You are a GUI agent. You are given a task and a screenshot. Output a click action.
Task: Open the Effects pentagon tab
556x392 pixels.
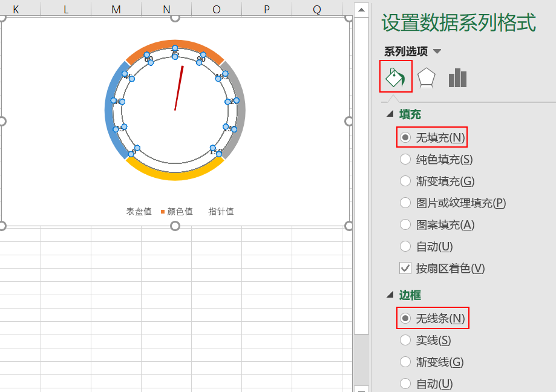point(426,77)
